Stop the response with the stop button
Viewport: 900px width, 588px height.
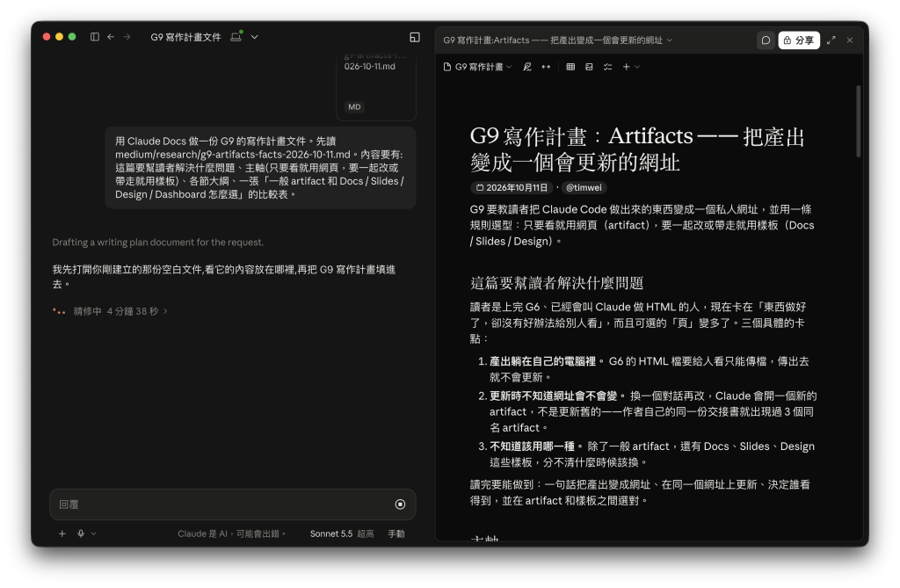(400, 505)
